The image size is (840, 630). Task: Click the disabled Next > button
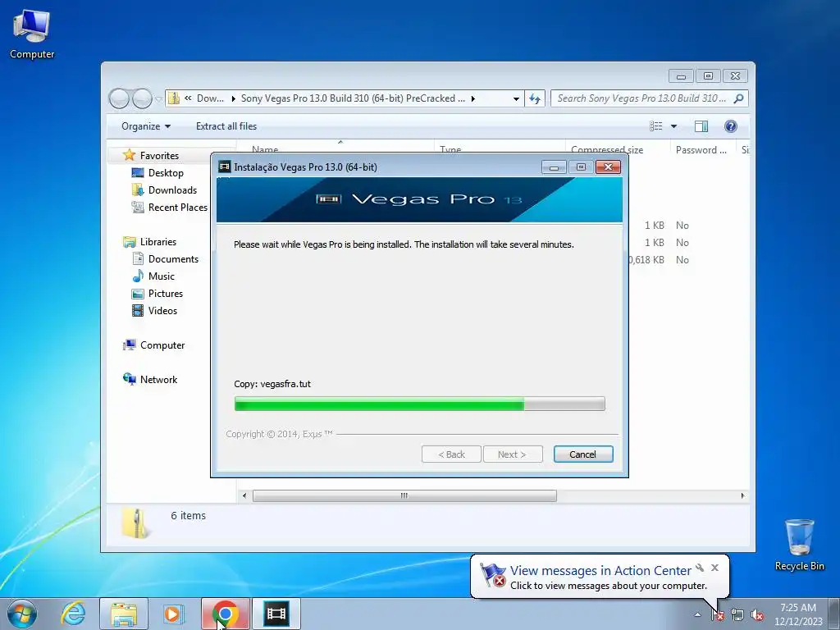point(512,454)
